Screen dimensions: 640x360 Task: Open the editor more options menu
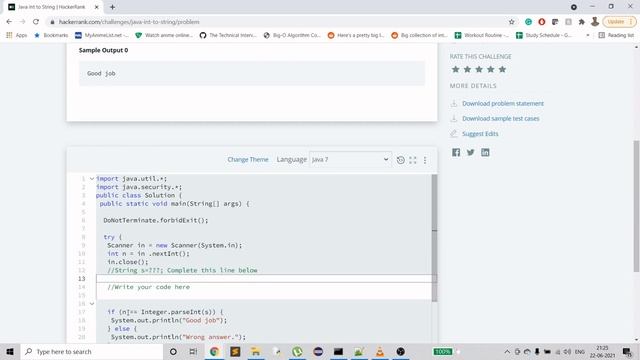click(425, 160)
